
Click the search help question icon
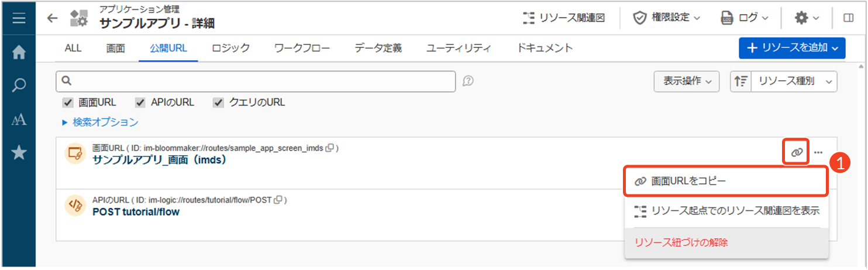(468, 81)
